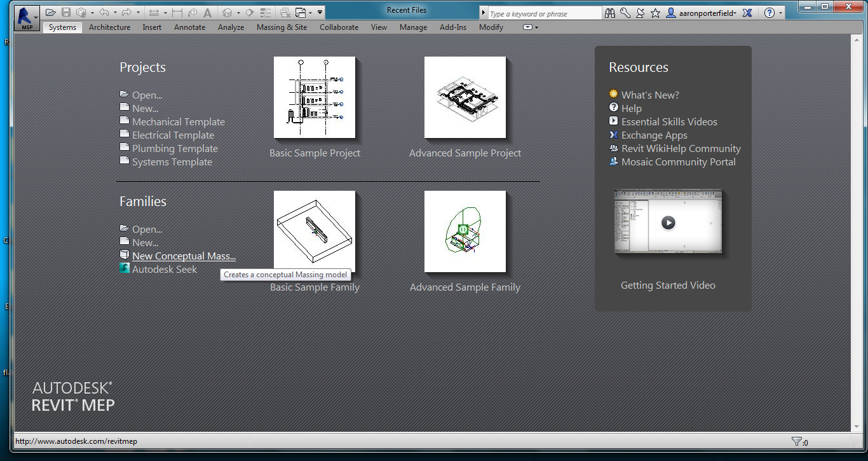The width and height of the screenshot is (868, 461).
Task: Expand the Measure tool dropdown arrow
Action: [165, 13]
